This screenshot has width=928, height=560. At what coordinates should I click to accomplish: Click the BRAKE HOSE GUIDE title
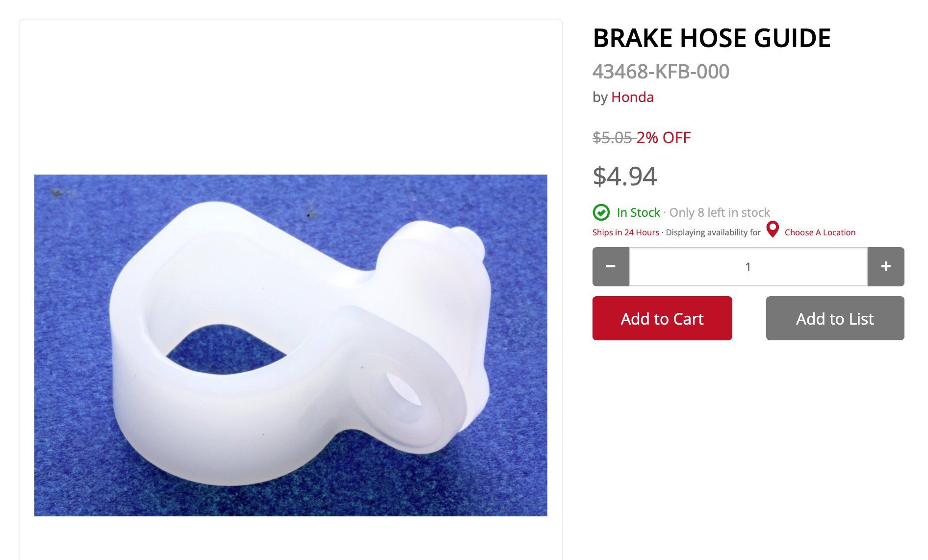712,38
